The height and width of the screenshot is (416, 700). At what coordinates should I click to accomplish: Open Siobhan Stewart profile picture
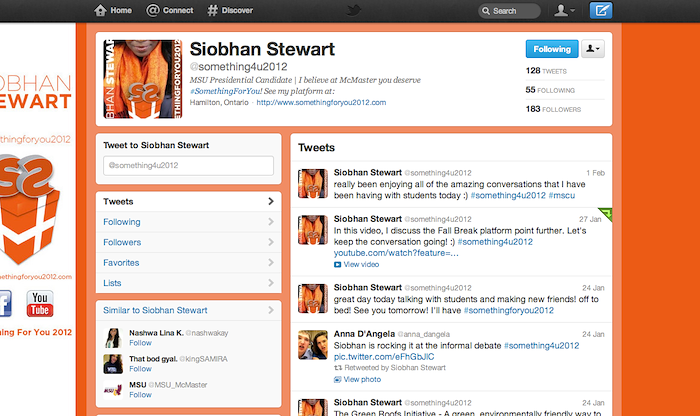point(143,79)
